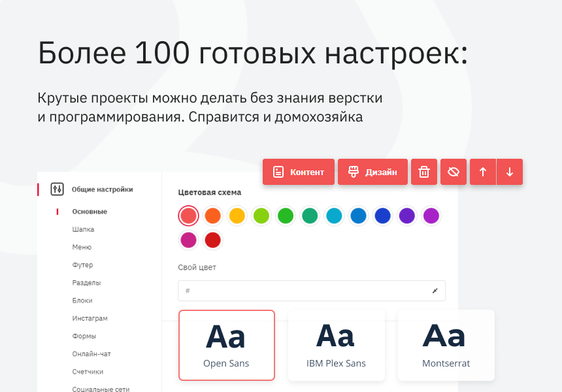Pick the purple color scheme swatch
The width and height of the screenshot is (562, 392).
tap(406, 216)
